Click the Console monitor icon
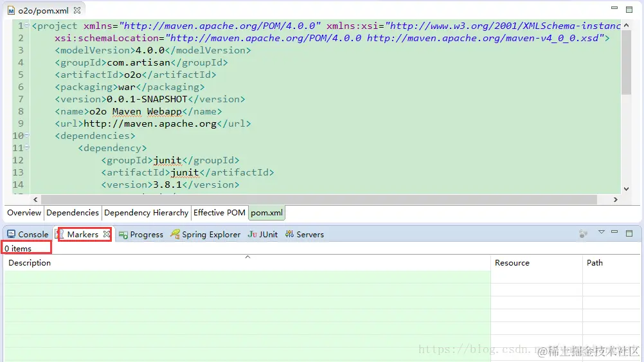The image size is (644, 362). (x=11, y=234)
